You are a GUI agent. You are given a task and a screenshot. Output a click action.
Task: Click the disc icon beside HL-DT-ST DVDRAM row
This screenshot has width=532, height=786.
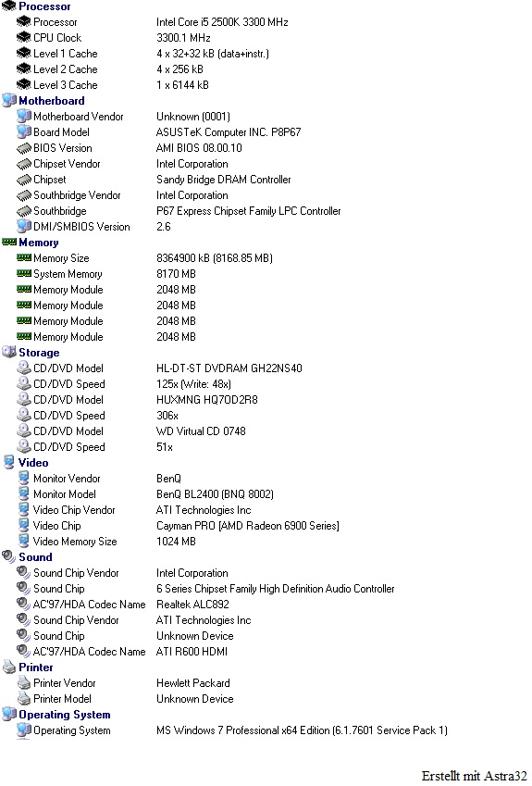coord(23,368)
